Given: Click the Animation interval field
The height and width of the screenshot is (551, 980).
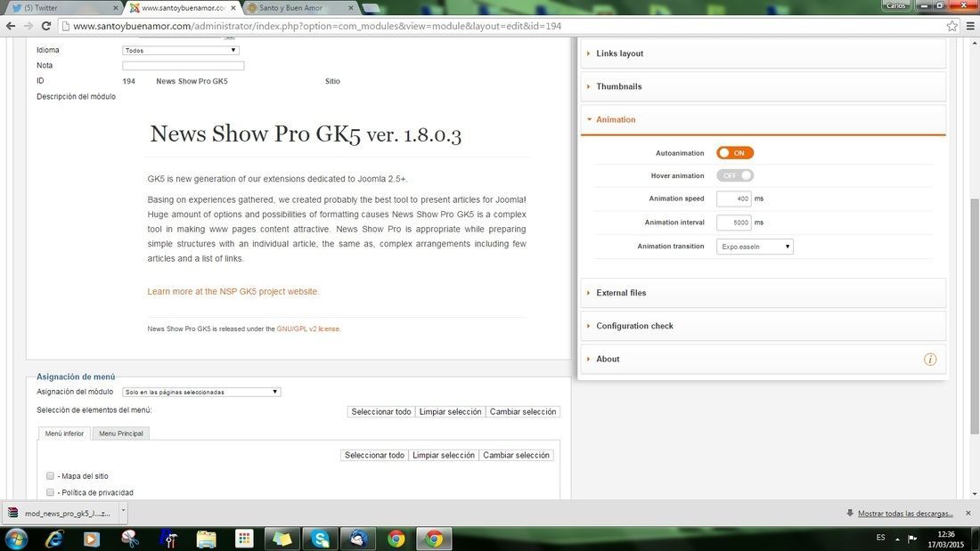Looking at the screenshot, I should point(734,223).
